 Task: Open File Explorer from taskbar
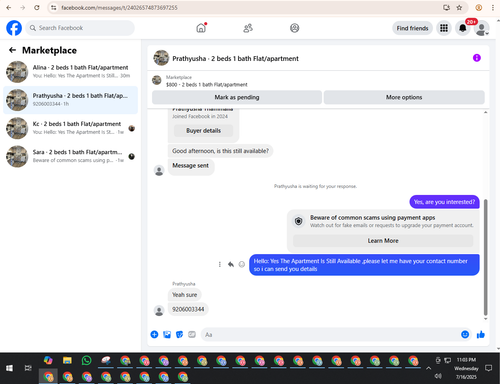pos(67,360)
